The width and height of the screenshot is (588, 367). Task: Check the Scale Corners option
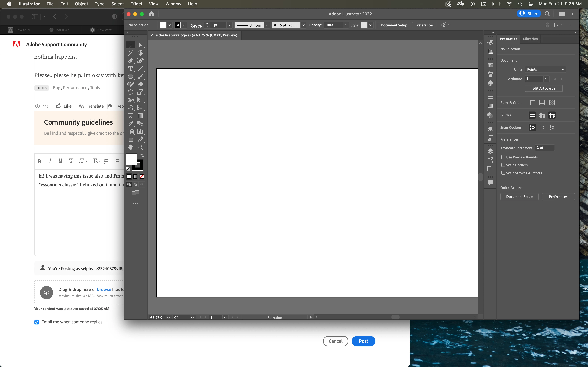[503, 165]
